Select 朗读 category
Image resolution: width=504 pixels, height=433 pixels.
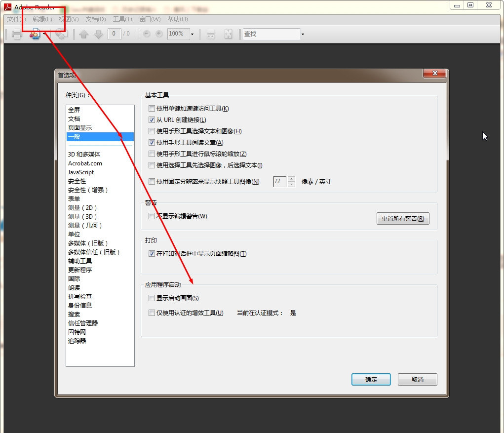(x=100, y=288)
